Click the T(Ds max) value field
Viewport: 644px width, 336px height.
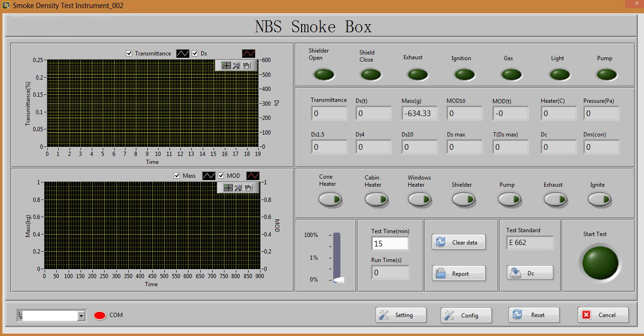pyautogui.click(x=510, y=147)
